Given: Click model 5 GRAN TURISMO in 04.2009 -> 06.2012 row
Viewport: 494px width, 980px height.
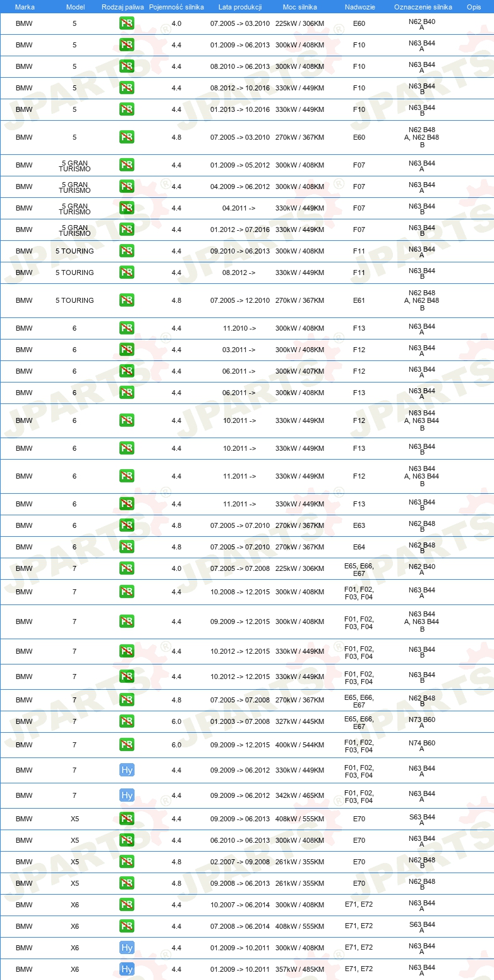Looking at the screenshot, I should tap(75, 187).
